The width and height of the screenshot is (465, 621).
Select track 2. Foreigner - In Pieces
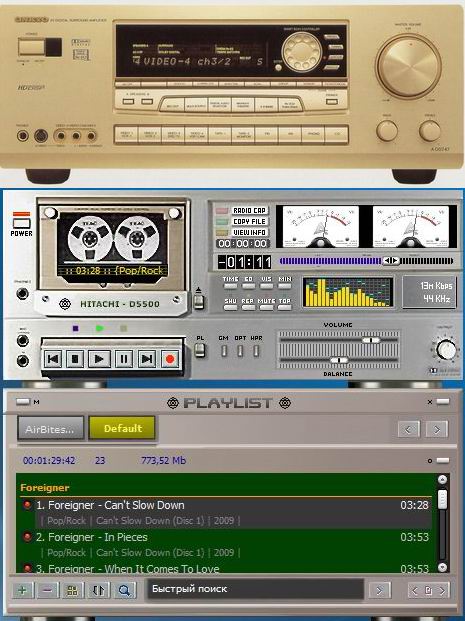tap(227, 545)
